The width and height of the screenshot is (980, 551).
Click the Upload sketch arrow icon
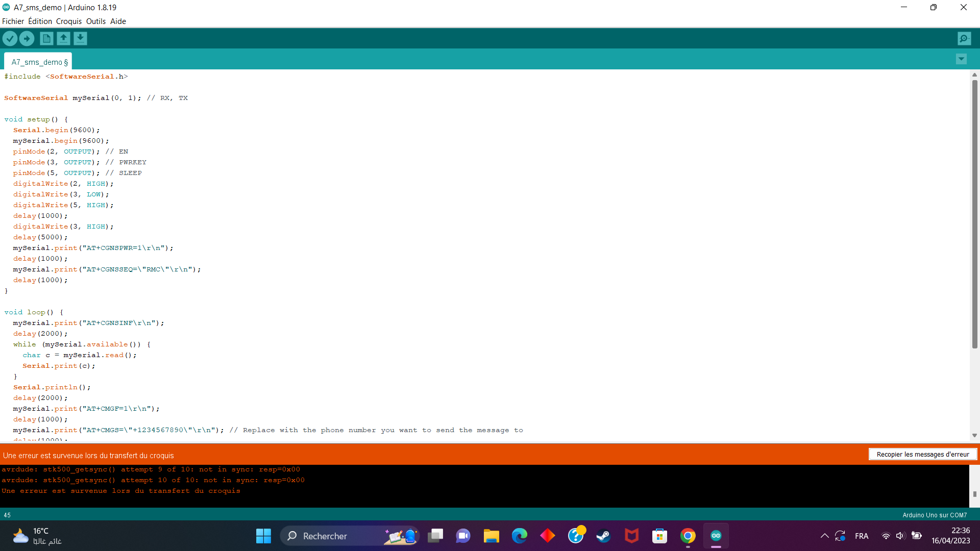(x=27, y=38)
